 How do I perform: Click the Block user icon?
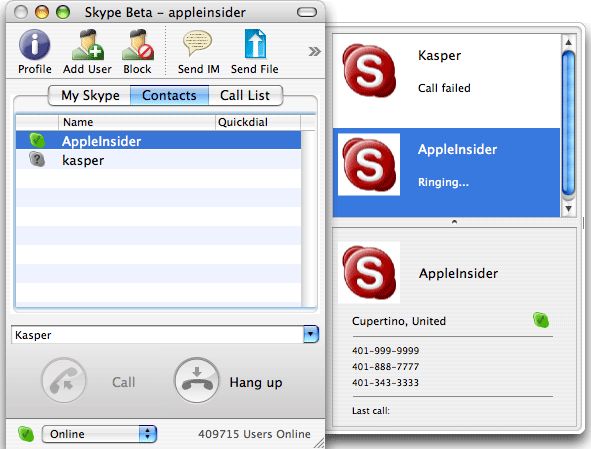coord(138,45)
